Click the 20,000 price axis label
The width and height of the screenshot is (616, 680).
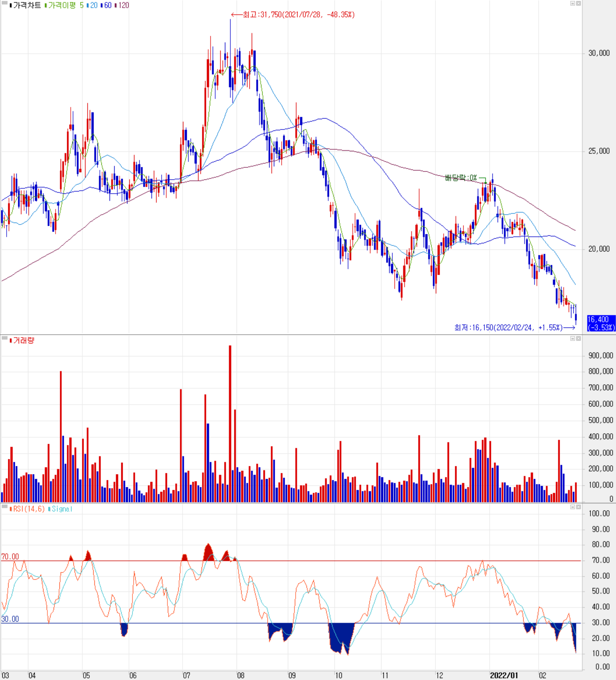point(599,249)
